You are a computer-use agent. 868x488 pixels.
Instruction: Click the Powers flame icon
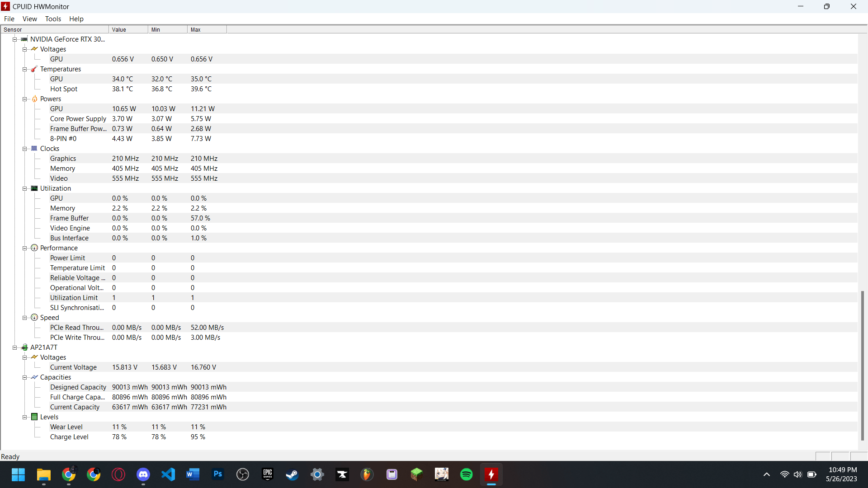pos(34,99)
